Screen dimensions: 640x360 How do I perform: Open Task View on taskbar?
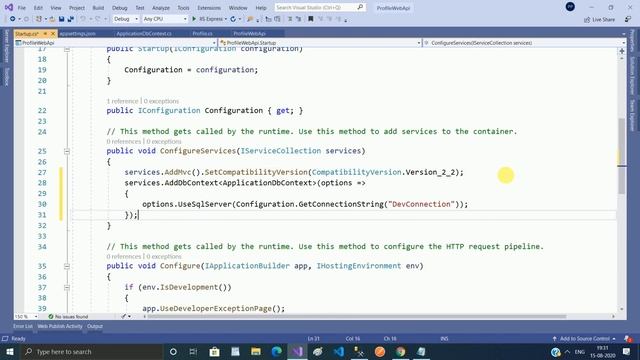[193, 351]
